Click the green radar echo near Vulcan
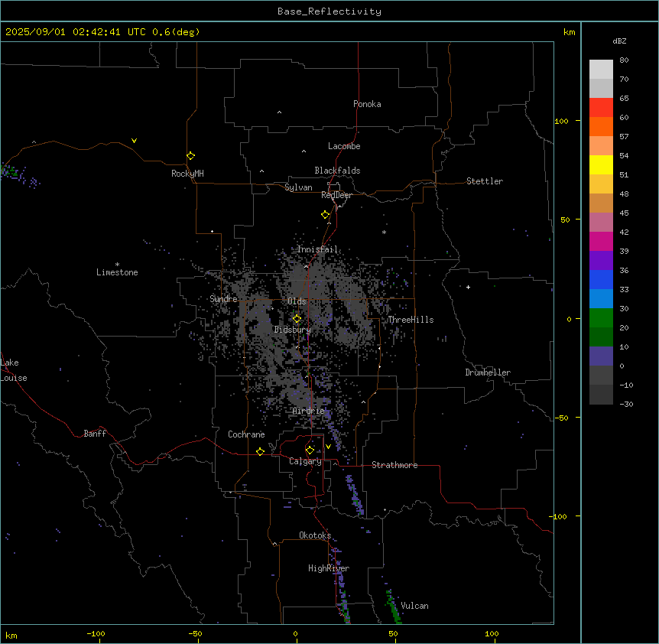Image resolution: width=659 pixels, height=644 pixels. coord(393,607)
